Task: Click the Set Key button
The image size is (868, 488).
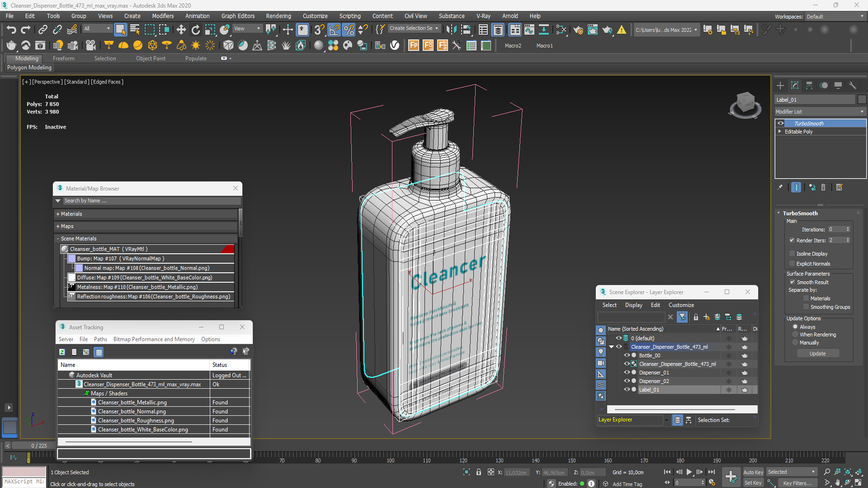Action: pos(753,483)
